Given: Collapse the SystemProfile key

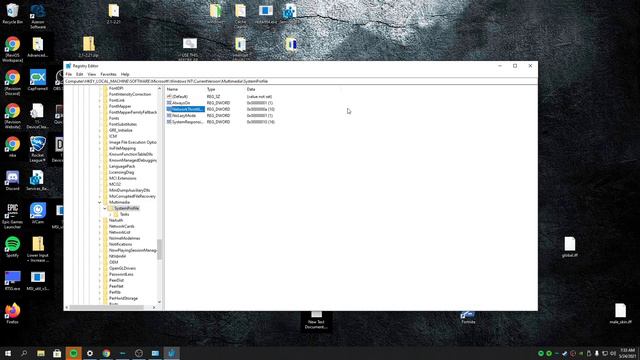Looking at the screenshot, I should click(x=105, y=208).
